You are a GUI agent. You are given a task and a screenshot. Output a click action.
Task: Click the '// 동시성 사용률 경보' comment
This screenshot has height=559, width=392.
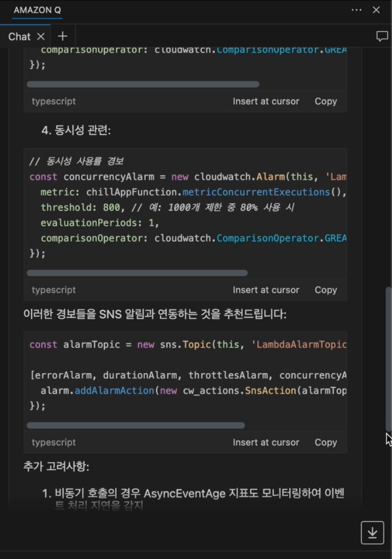pyautogui.click(x=76, y=161)
